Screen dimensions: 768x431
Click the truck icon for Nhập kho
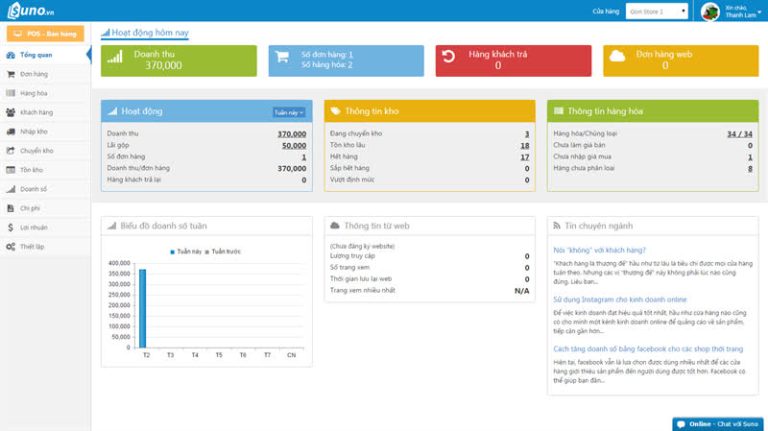tap(10, 131)
